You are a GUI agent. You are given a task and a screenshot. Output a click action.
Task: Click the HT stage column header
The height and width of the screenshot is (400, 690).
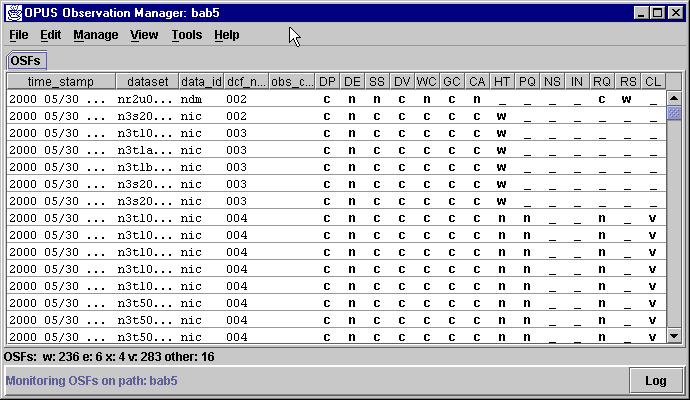click(502, 81)
